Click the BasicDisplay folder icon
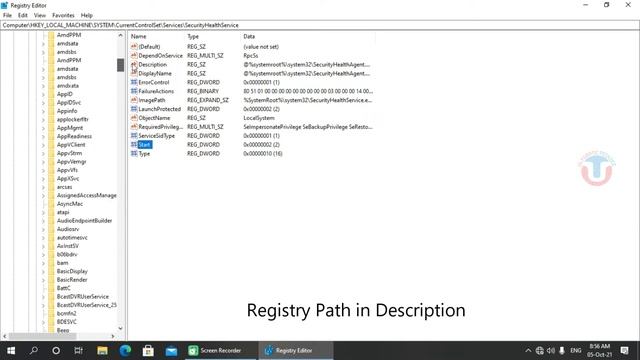This screenshot has width=640, height=360. tap(51, 271)
